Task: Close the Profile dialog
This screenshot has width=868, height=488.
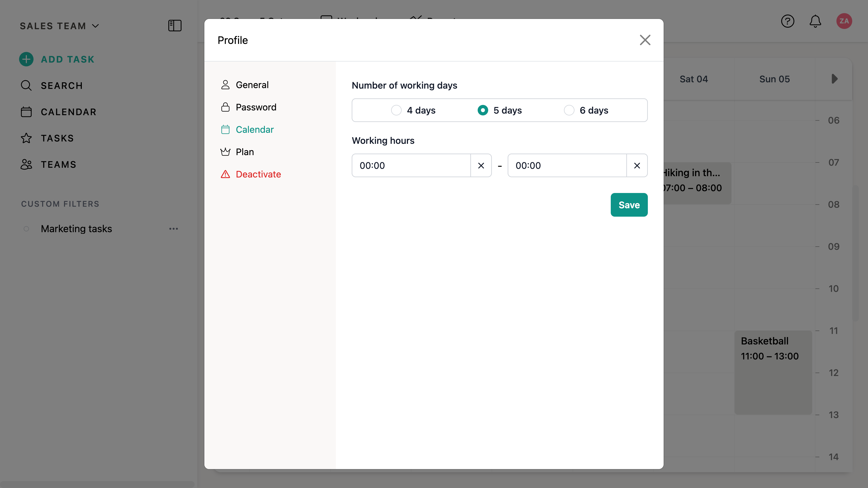Action: pyautogui.click(x=645, y=40)
